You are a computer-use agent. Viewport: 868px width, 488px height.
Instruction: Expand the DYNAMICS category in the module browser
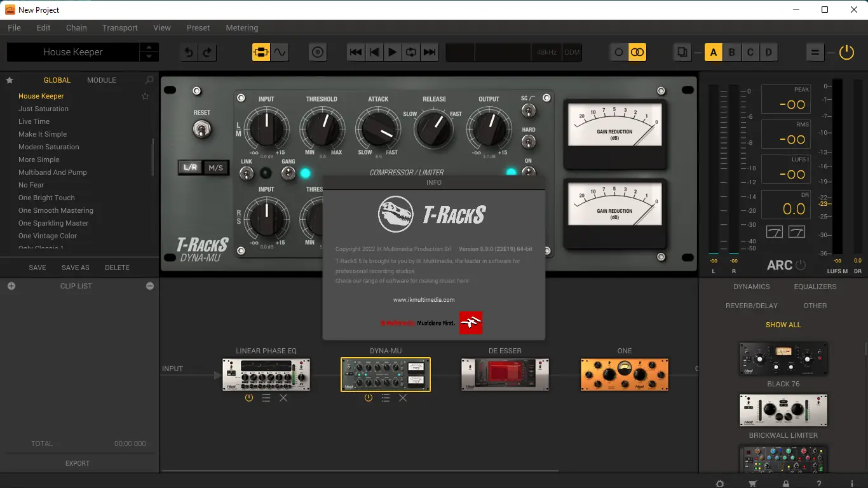(751, 287)
